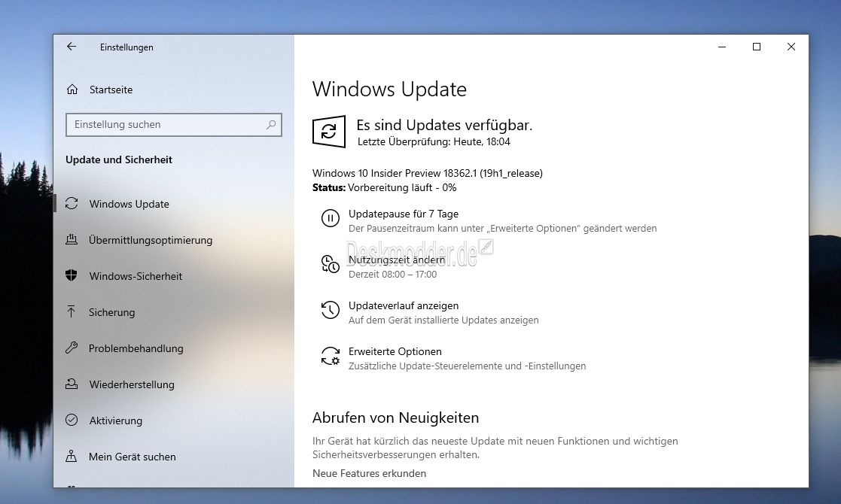Click the Update und Sicherheit heading
The image size is (841, 504).
click(x=119, y=159)
